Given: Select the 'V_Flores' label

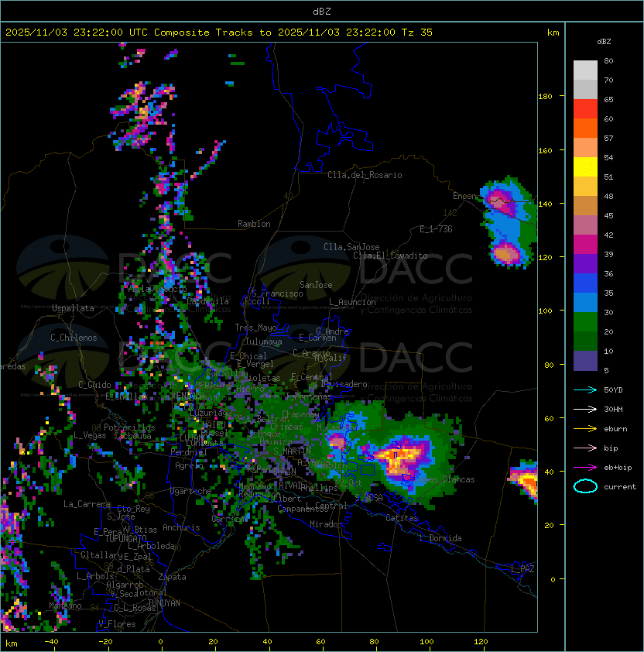Looking at the screenshot, I should coord(117,624).
